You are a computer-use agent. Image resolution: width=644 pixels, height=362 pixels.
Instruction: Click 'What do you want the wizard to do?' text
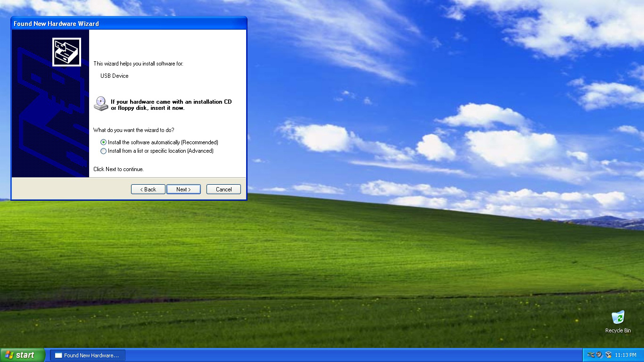pos(134,130)
